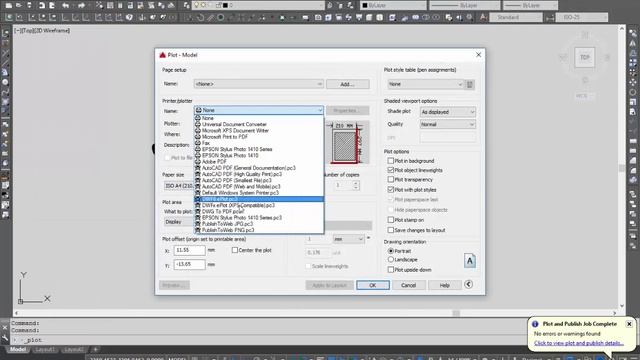Click to view plot and publish details link
Viewport: 640px width, 360px height.
click(x=579, y=343)
